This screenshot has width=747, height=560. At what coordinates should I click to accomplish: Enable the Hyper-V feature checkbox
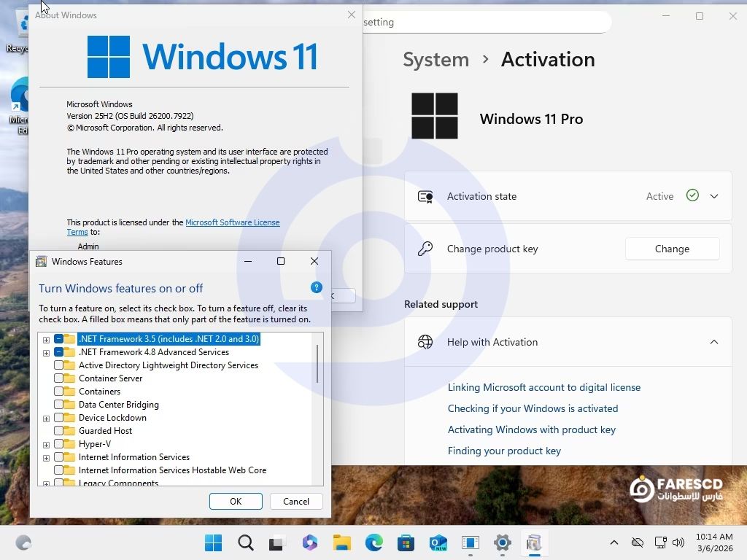tap(59, 444)
